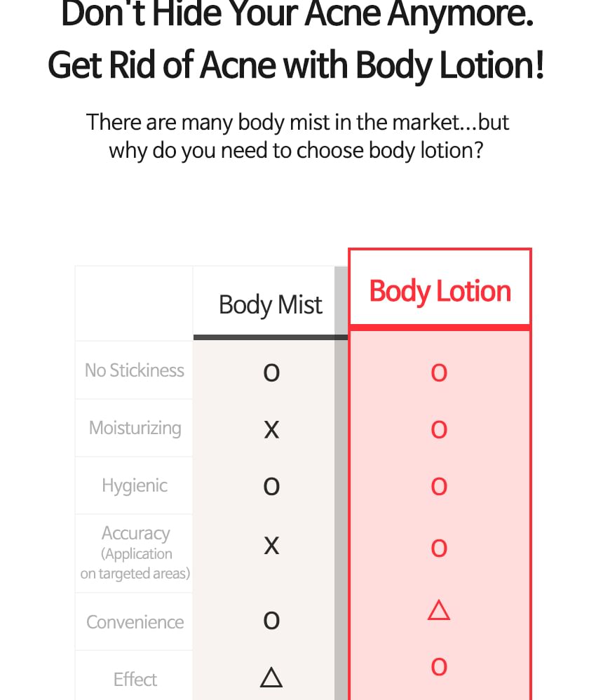The height and width of the screenshot is (700, 596).
Task: Select the Convenience row label
Action: [x=135, y=622]
